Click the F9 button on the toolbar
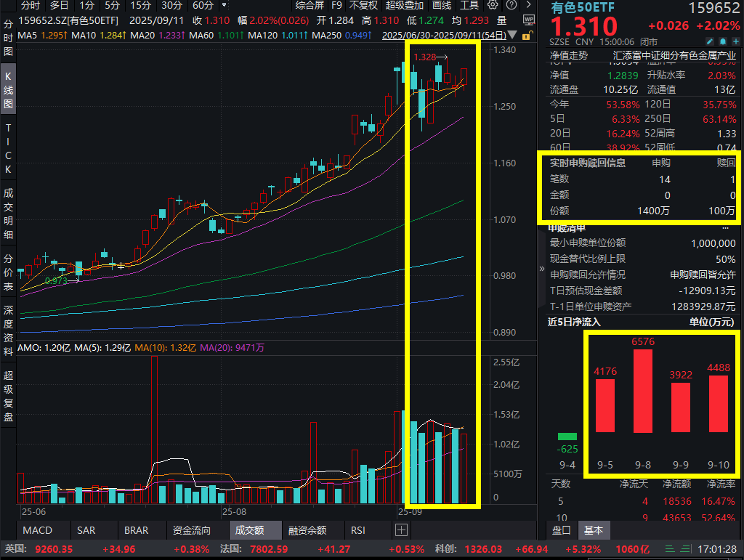Screen dimensions: 744x560 pyautogui.click(x=338, y=6)
